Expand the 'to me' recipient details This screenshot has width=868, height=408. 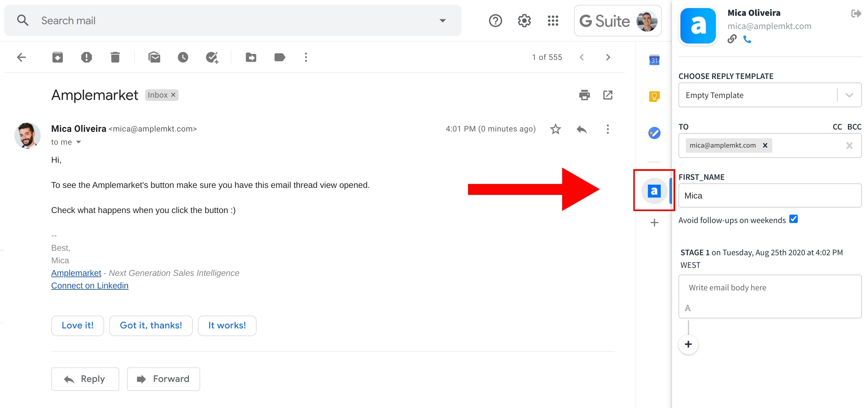pyautogui.click(x=79, y=142)
